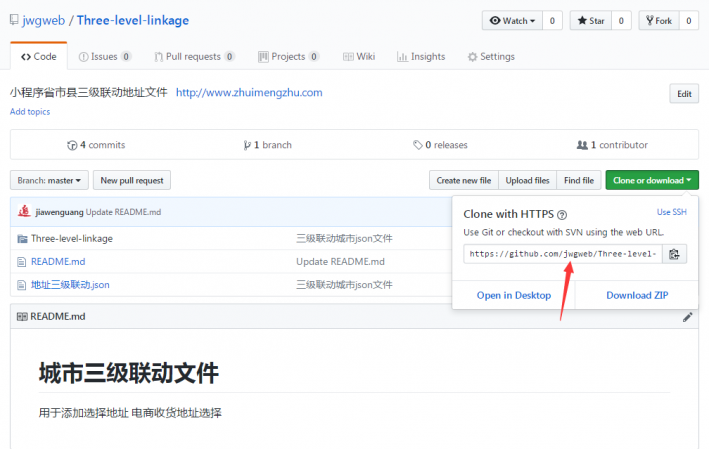The width and height of the screenshot is (709, 449).
Task: Open the jwgweb owner profile link
Action: pyautogui.click(x=43, y=20)
